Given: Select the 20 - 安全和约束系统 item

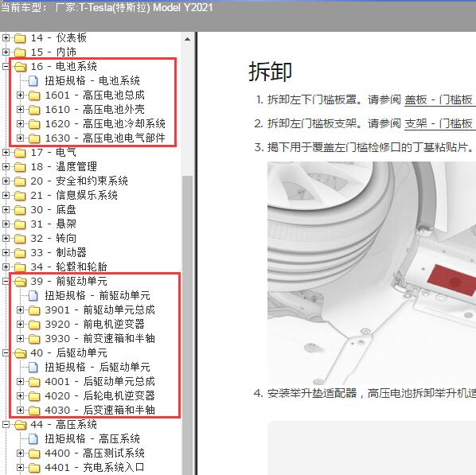Looking at the screenshot, I should [x=79, y=181].
